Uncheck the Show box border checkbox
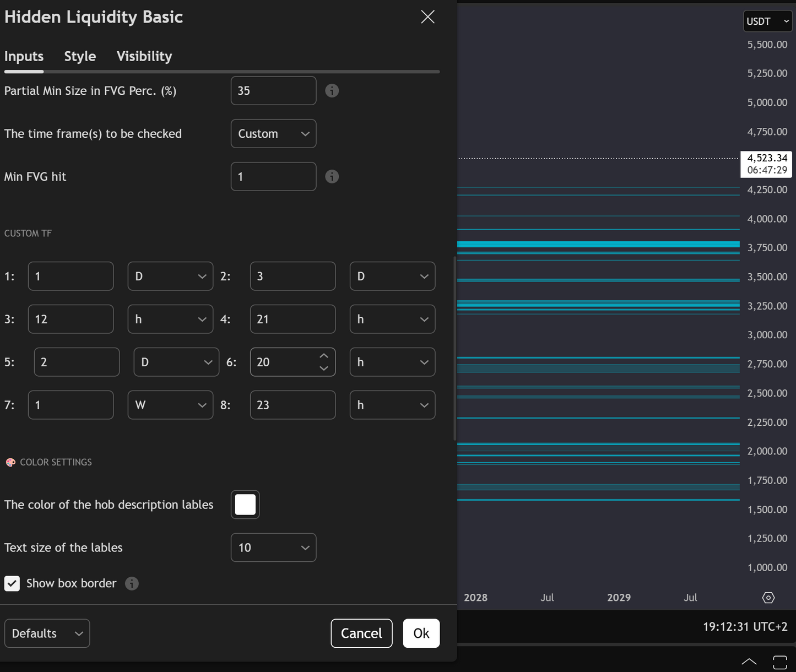 12,583
